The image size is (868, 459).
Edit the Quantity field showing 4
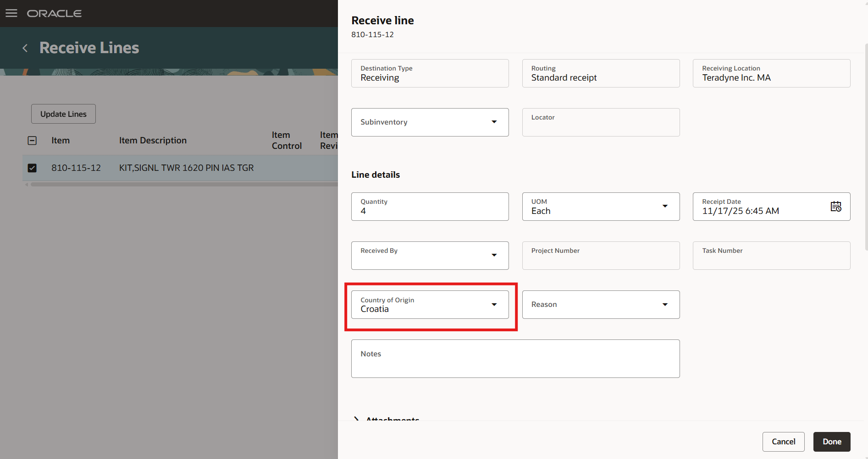coord(429,211)
